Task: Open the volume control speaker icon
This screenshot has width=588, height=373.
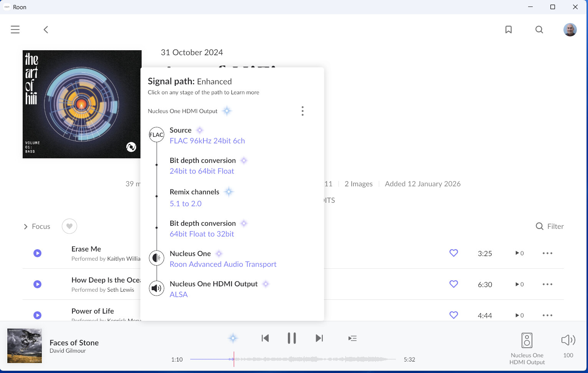Action: coord(568,340)
